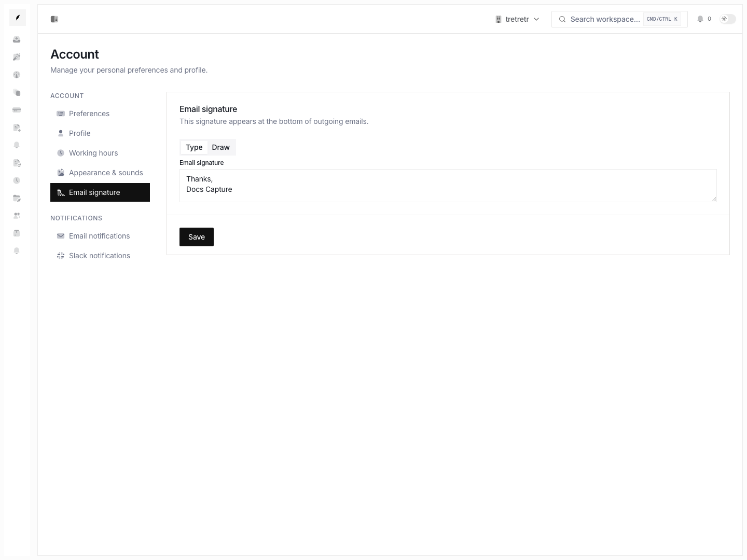Click the Save button
747x560 pixels.
tap(197, 237)
